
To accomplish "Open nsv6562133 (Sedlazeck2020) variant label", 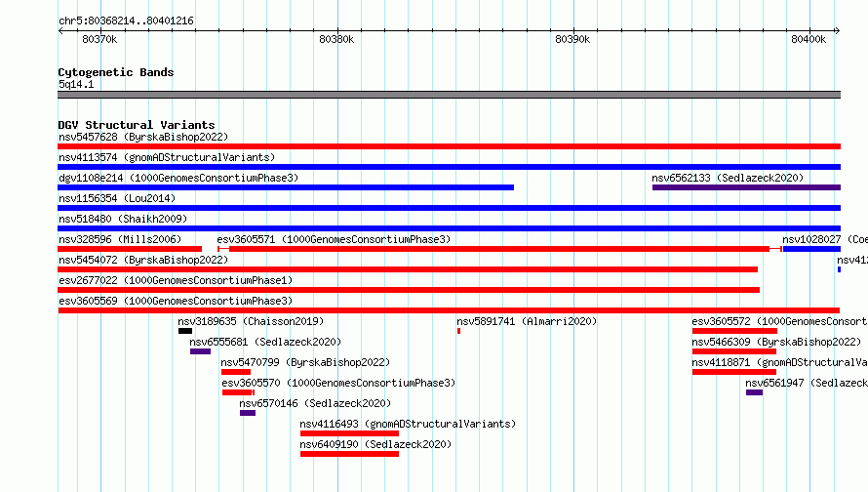I will [728, 178].
